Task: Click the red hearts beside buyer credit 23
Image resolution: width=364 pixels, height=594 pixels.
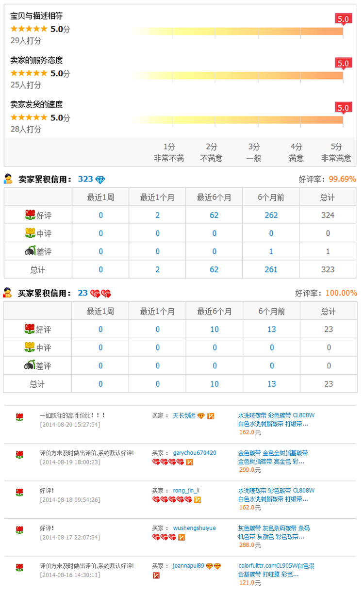Action: [101, 294]
